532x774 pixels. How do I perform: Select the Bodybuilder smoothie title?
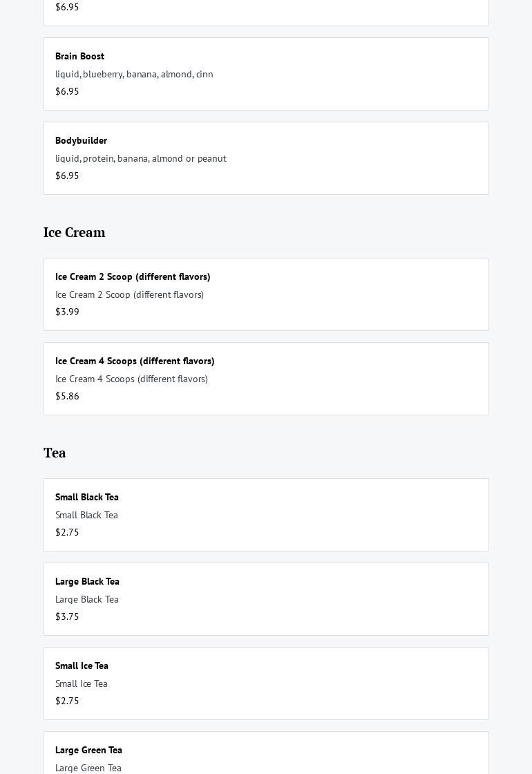tap(81, 140)
